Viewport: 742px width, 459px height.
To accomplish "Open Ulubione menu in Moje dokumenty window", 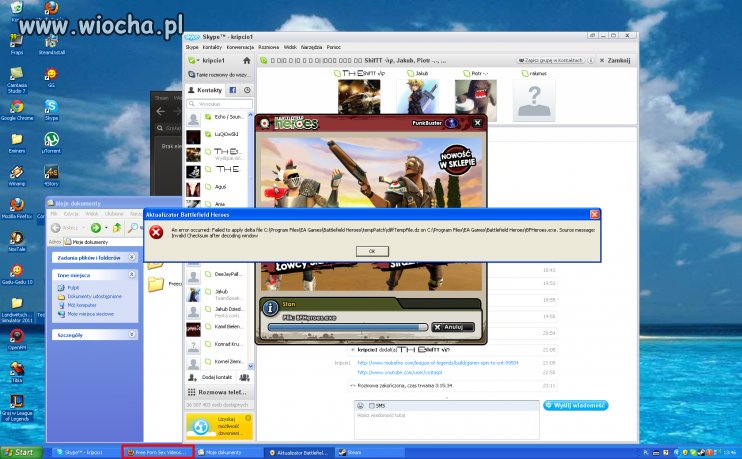I will (114, 214).
